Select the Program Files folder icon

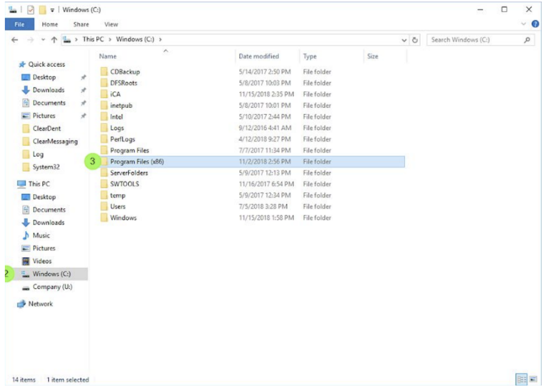click(104, 151)
